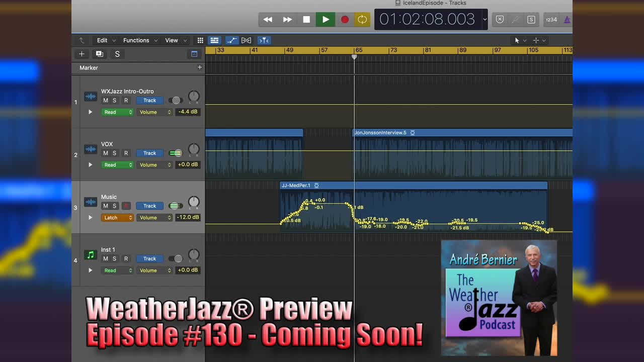Click the Replace mode X icon
The width and height of the screenshot is (644, 362).
[x=500, y=20]
